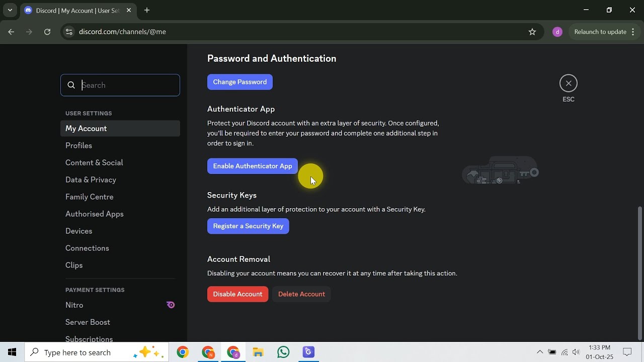Go to Data & Privacy settings
The height and width of the screenshot is (362, 644).
120,179
